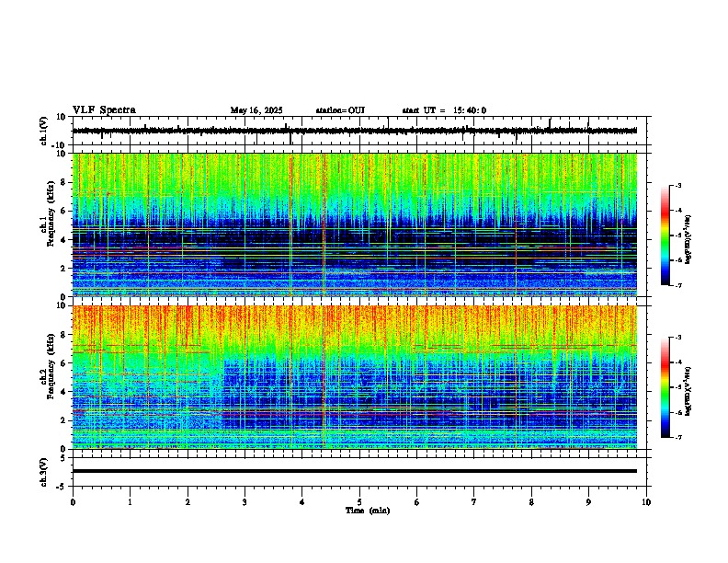Click the "VLF Spectra" plot title
This screenshot has height=563, width=728.
tap(104, 110)
